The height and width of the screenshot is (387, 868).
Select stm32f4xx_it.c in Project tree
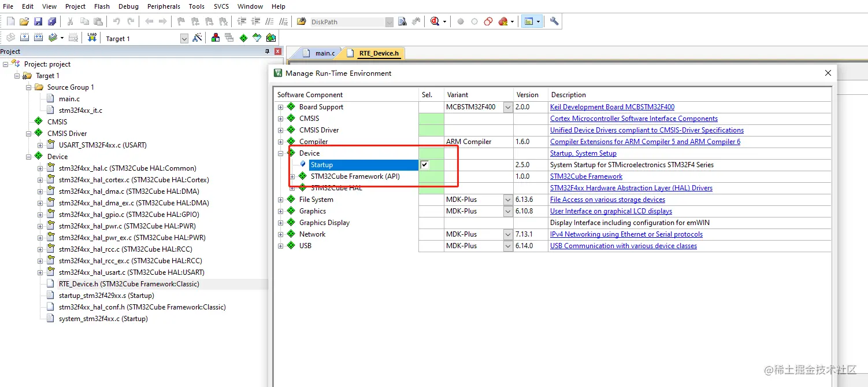click(x=80, y=110)
